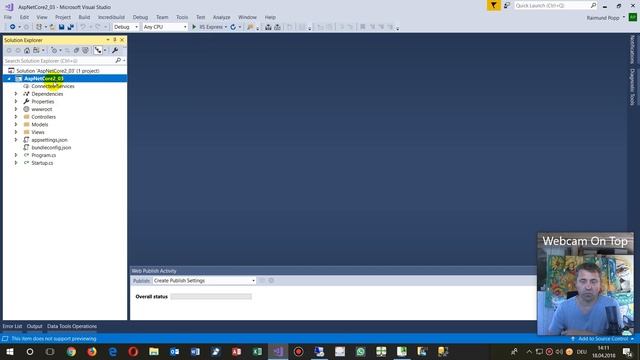Open the Project menu
640x360 pixels.
point(63,17)
